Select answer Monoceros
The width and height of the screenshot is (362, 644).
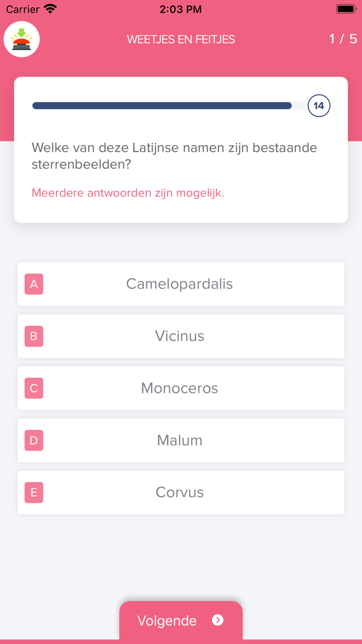[x=179, y=388]
